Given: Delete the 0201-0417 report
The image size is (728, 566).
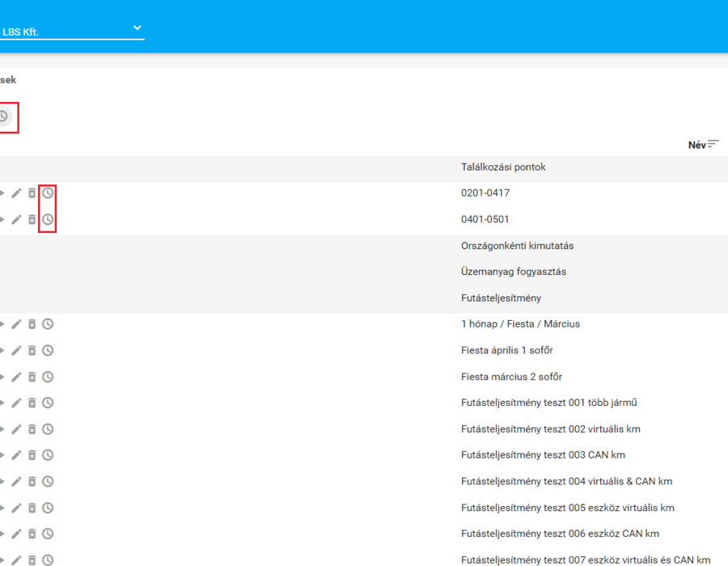Looking at the screenshot, I should [32, 193].
